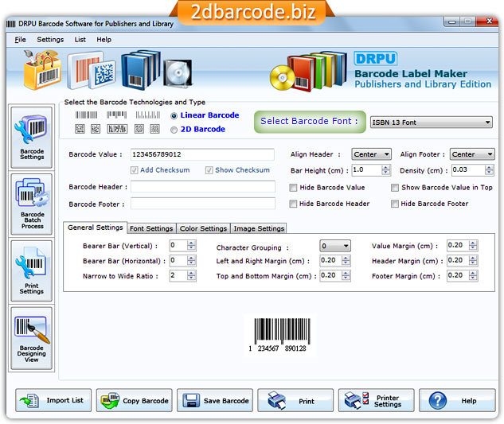Select the first linear barcode sample icon

(x=86, y=115)
